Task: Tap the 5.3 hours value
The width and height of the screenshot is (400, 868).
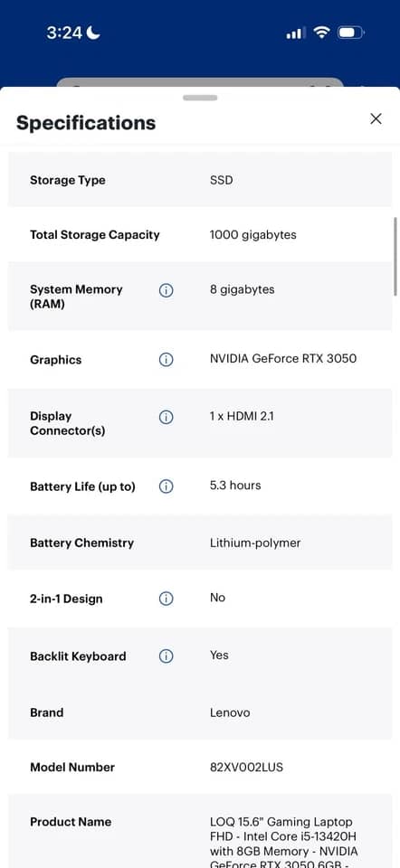Action: pyautogui.click(x=235, y=486)
